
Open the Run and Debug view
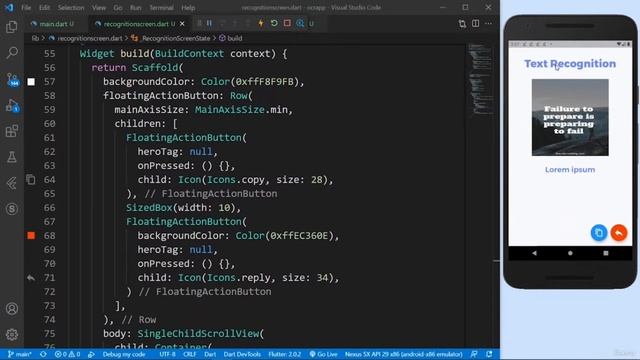pos(12,106)
